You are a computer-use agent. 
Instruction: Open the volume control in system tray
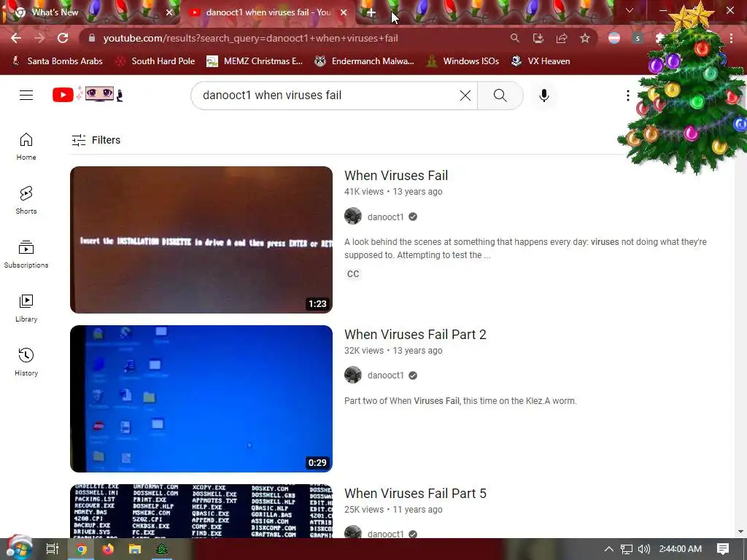(643, 549)
